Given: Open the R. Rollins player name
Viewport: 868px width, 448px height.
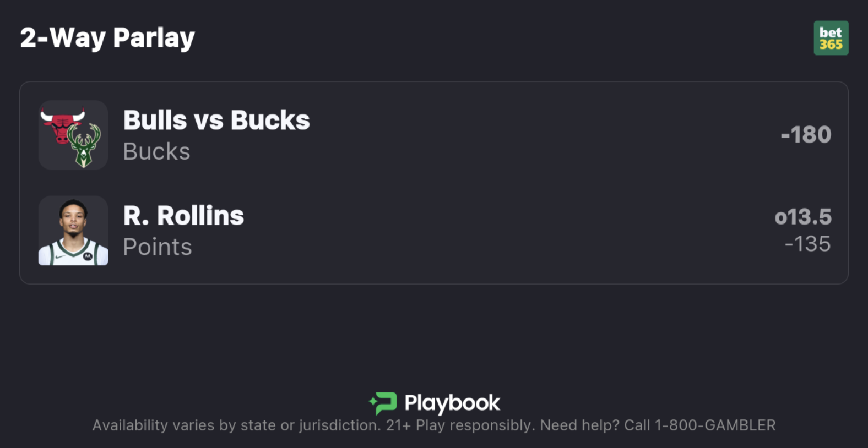Looking at the screenshot, I should 183,216.
